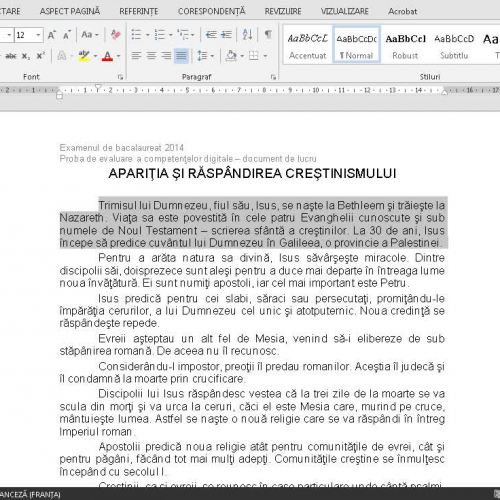This screenshot has width=500, height=500.
Task: Apply strikethrough formatting
Action: [x=11, y=56]
